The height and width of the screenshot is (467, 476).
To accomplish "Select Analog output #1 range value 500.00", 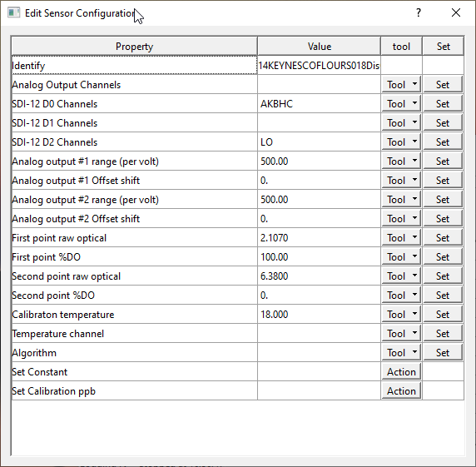I will pos(319,161).
